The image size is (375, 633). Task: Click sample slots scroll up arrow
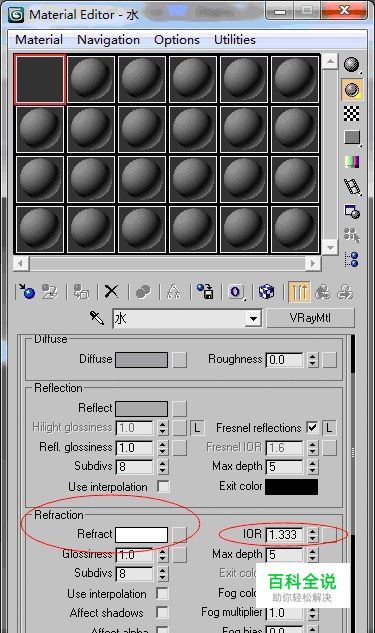(x=330, y=61)
